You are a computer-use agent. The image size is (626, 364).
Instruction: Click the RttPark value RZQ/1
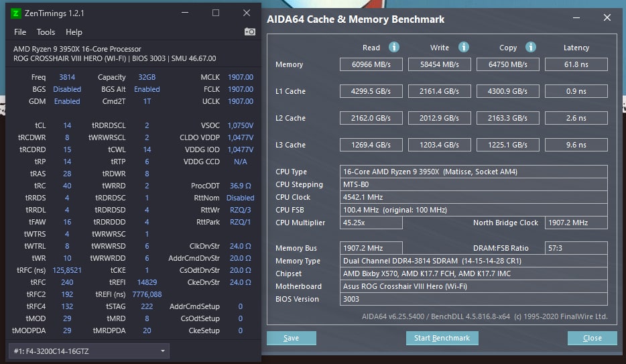pos(241,222)
